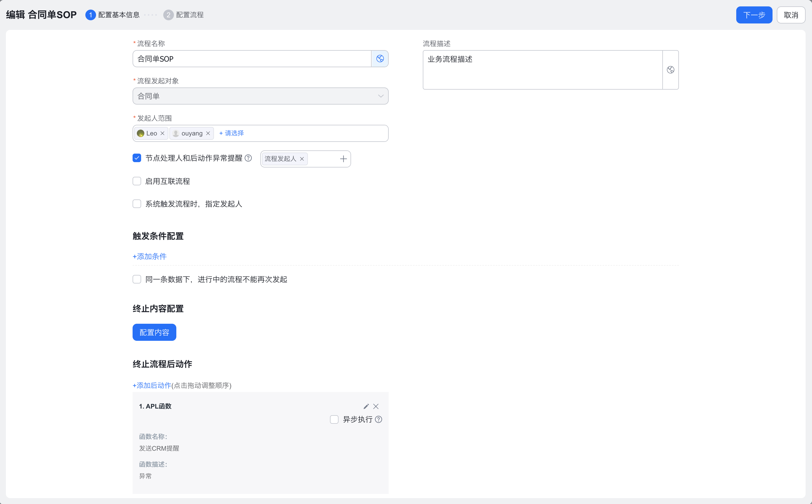Remove 流程发起人 tag
Viewport: 812px width, 504px height.
(302, 159)
